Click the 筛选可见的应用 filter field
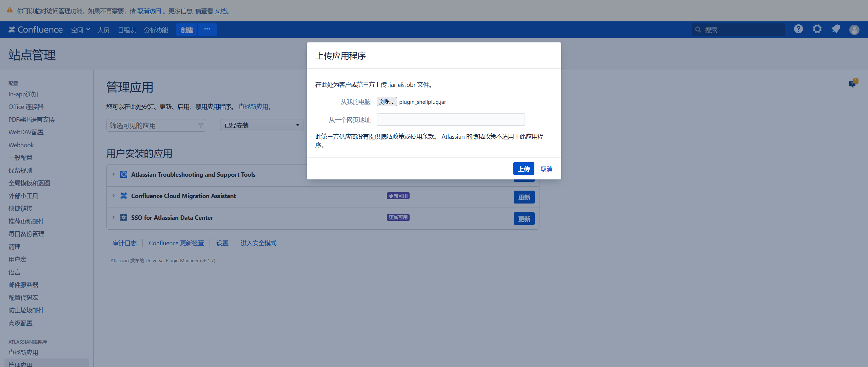Screen dimensions: 868x367 click(x=156, y=125)
